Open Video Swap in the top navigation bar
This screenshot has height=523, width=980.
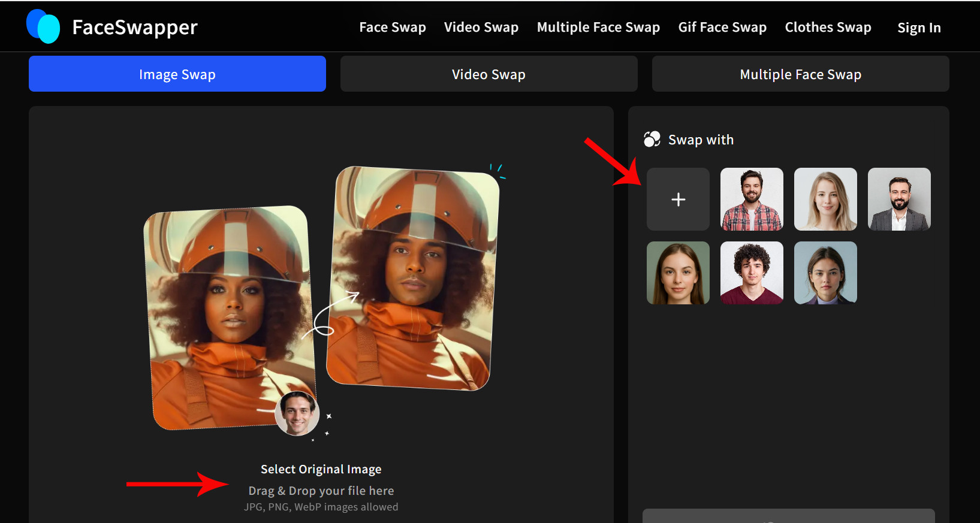(481, 28)
